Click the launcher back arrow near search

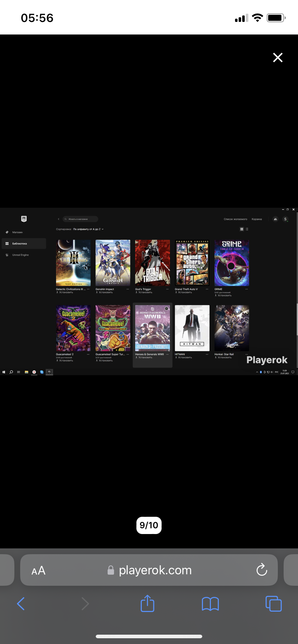point(58,219)
